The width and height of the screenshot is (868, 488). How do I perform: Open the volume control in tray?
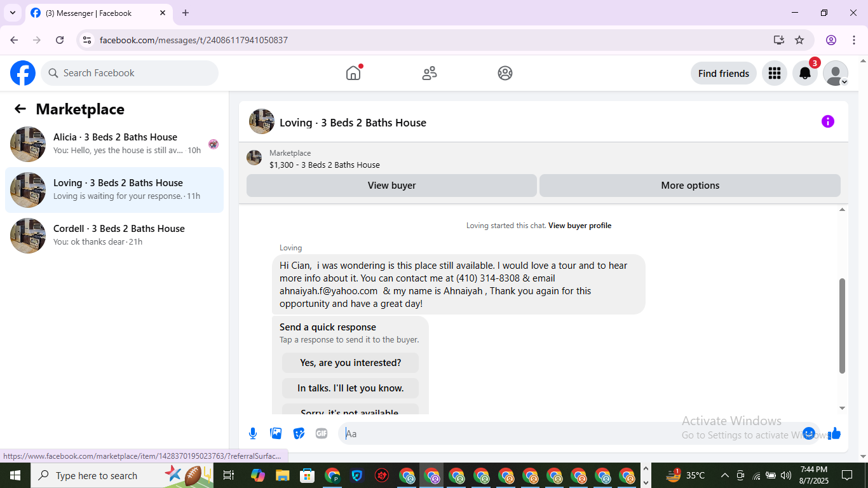pyautogui.click(x=786, y=475)
